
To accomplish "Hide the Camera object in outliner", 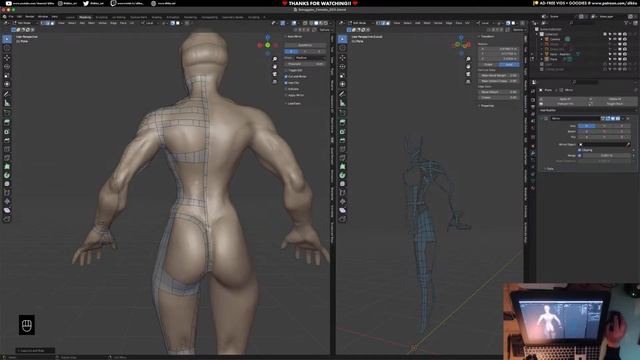I will (615, 39).
